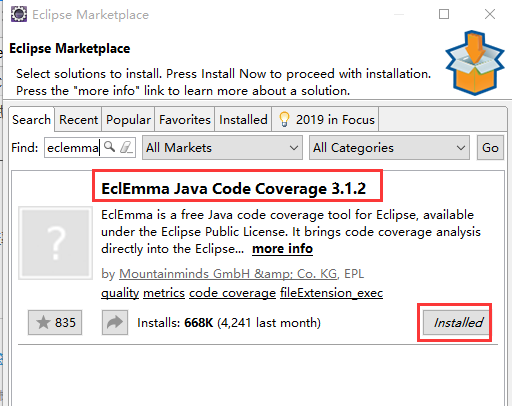Switch to the Recent tab

[x=78, y=119]
